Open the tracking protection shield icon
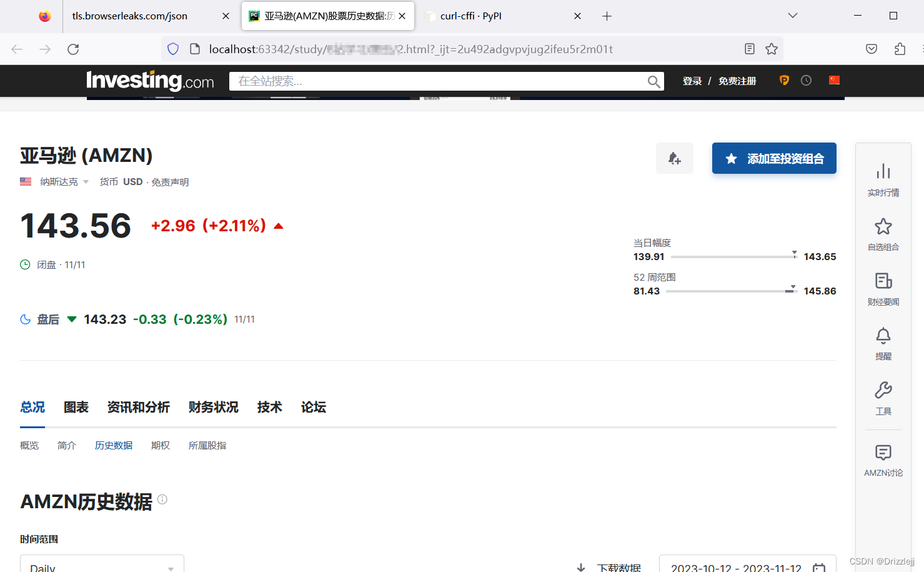This screenshot has height=572, width=924. pos(173,49)
